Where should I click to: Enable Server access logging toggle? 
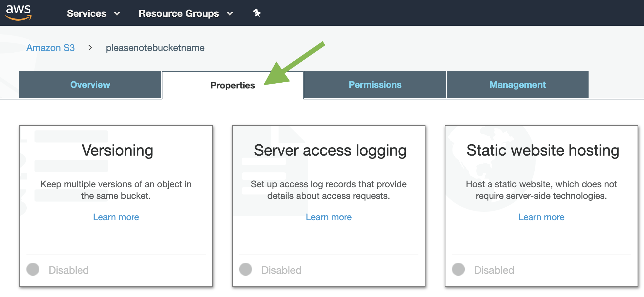coord(246,269)
